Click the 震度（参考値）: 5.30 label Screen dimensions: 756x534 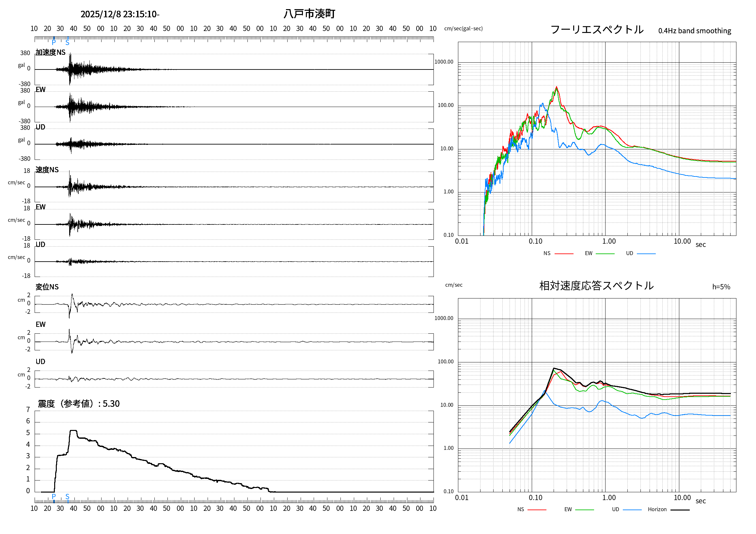(79, 404)
